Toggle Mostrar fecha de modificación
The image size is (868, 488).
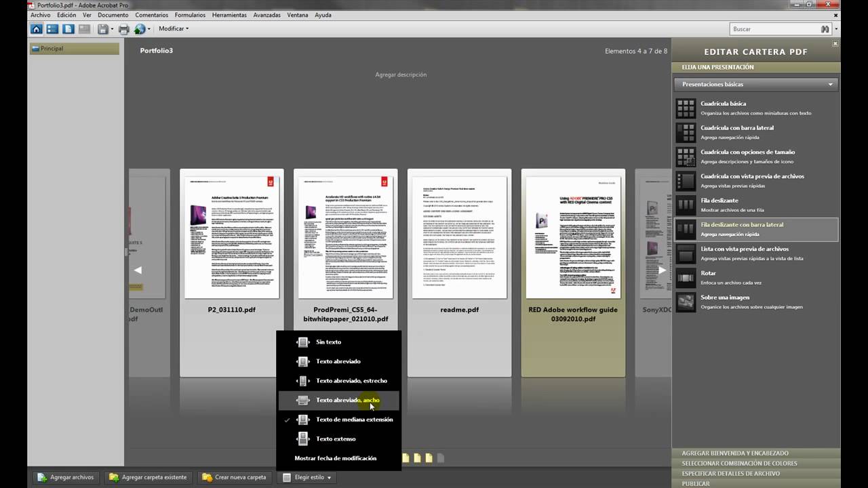pyautogui.click(x=335, y=458)
